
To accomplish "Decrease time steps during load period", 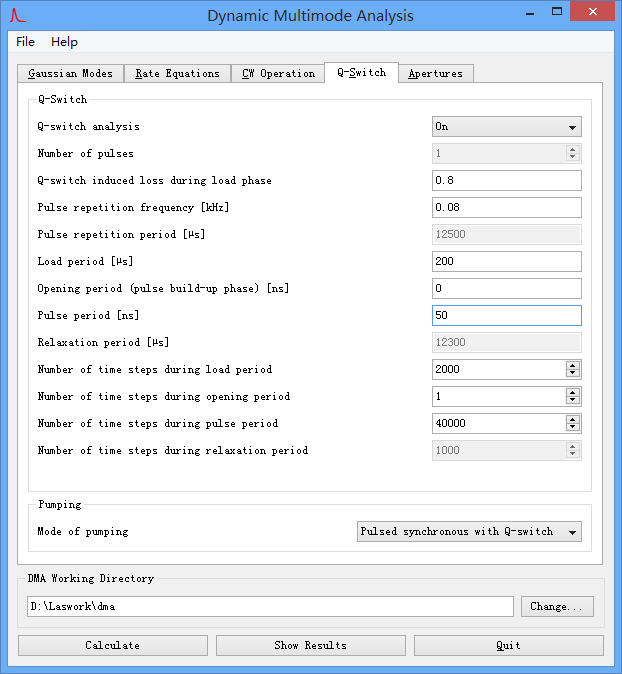I will point(572,373).
